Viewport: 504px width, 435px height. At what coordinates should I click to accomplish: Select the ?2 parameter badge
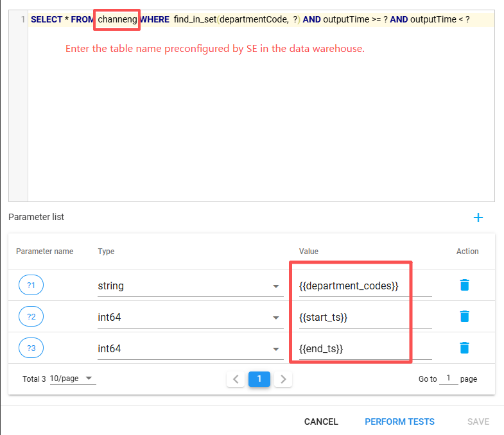click(31, 317)
